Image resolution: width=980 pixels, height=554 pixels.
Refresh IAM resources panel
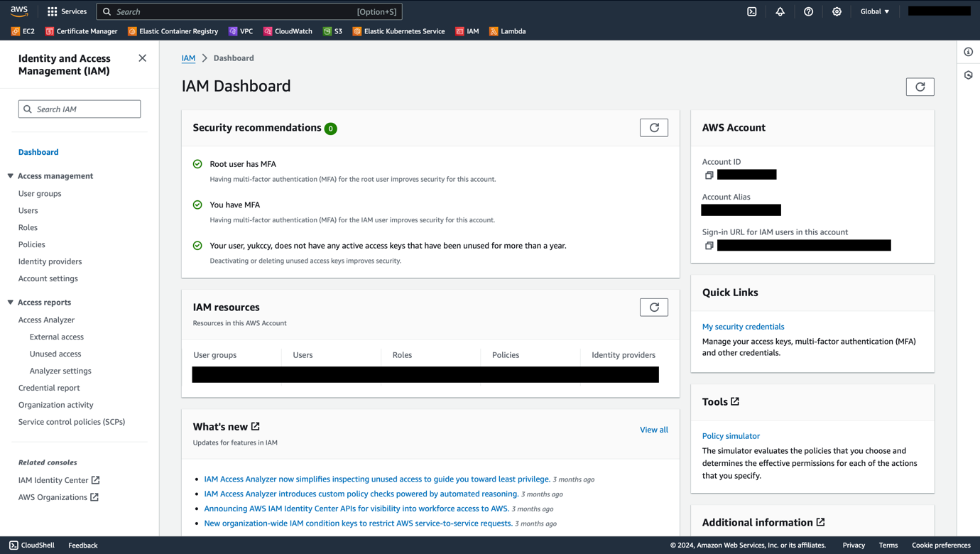[x=653, y=308]
